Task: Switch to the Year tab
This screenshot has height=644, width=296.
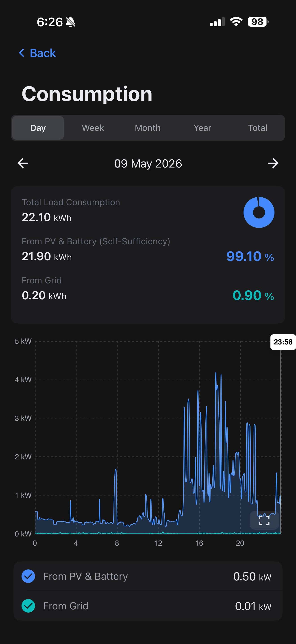Action: click(x=202, y=128)
